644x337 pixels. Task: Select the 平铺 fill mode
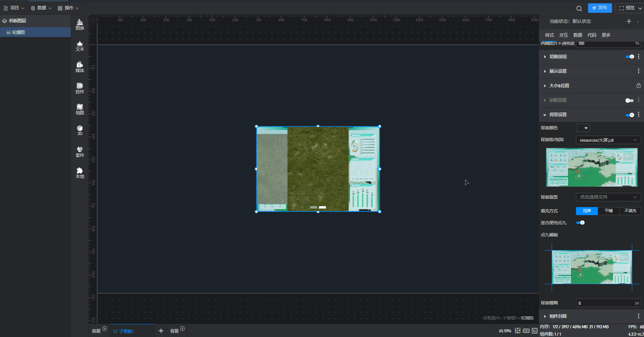tap(608, 211)
